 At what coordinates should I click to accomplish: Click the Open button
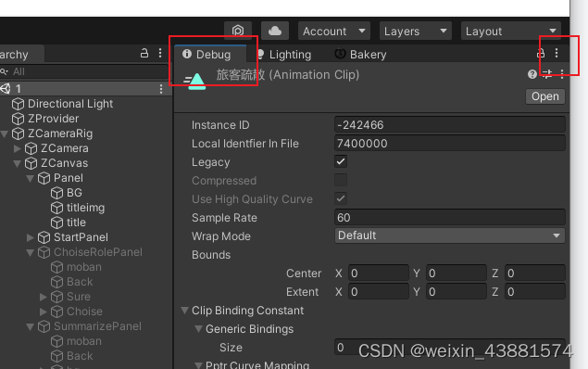click(545, 96)
